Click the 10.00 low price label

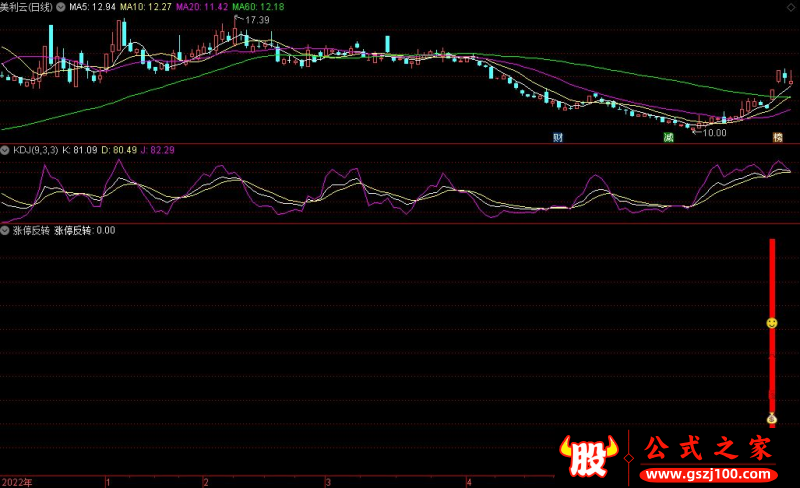(714, 132)
